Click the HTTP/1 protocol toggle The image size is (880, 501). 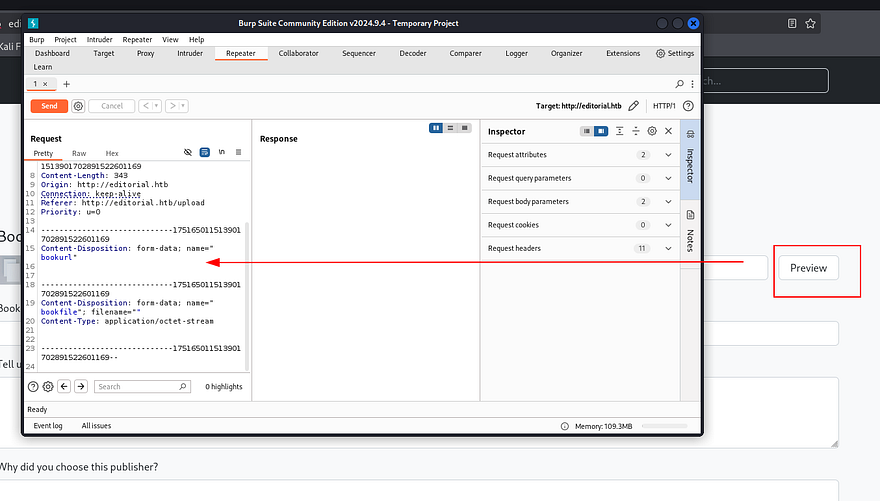point(664,106)
